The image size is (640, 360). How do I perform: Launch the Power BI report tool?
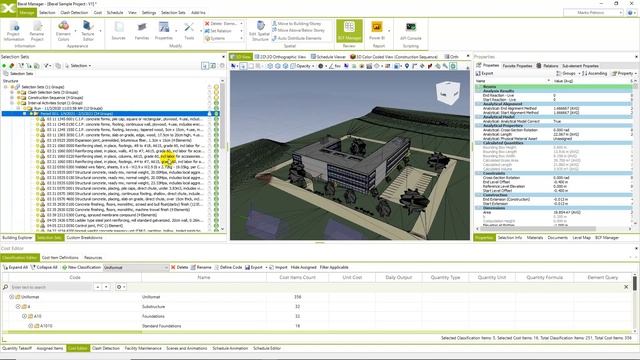(377, 31)
